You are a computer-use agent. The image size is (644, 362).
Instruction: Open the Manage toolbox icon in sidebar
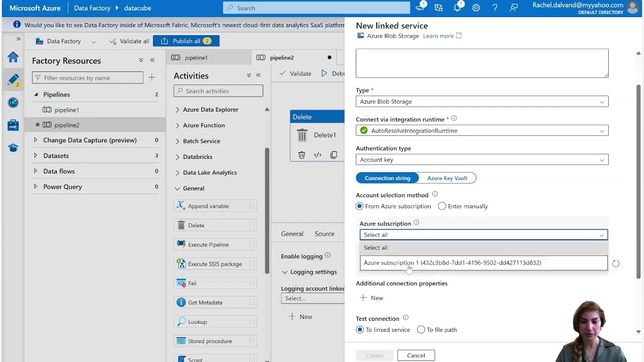tap(13, 125)
